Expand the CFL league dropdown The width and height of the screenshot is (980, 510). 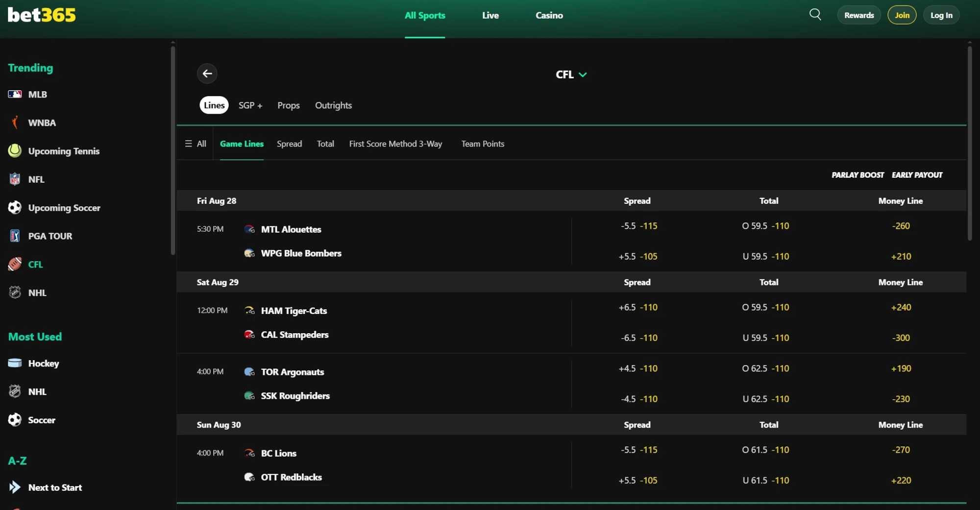571,74
